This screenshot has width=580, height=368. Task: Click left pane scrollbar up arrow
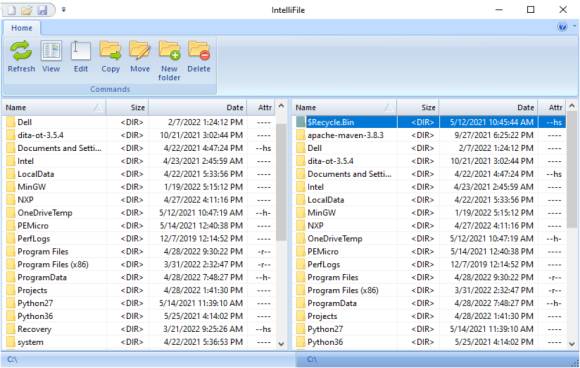[x=281, y=106]
